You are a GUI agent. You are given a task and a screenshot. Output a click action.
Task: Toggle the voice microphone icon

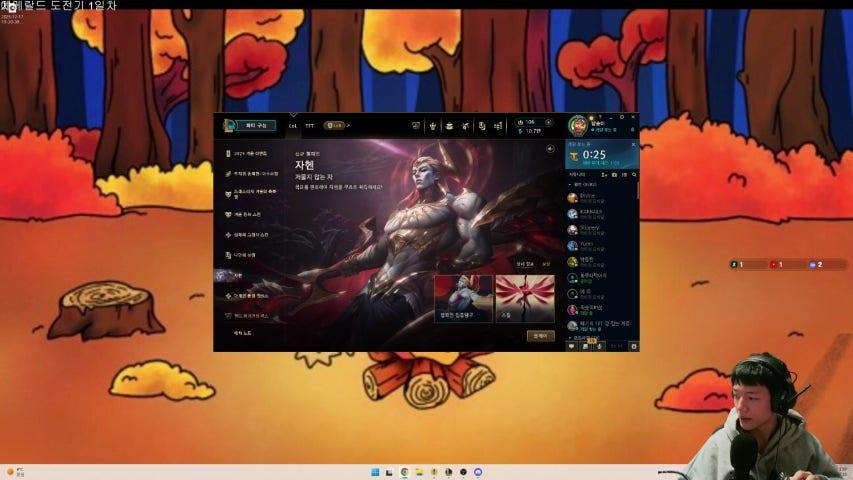coord(599,346)
